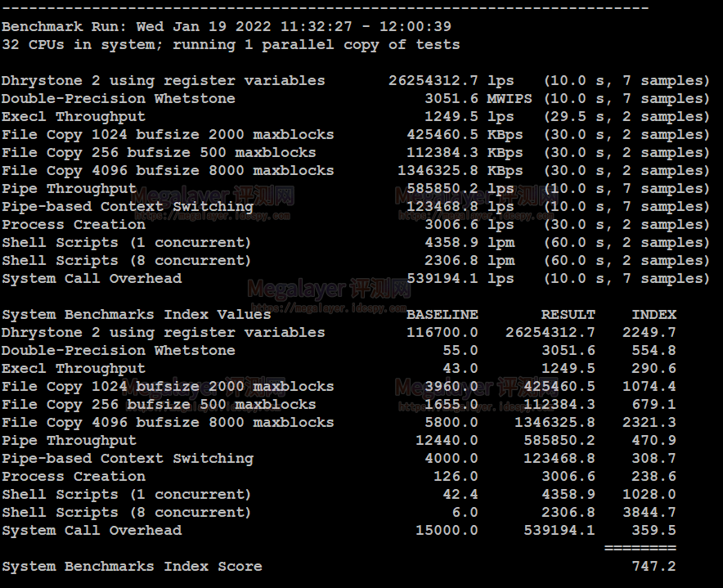
Task: Click the final score 747.2
Action: 653,566
